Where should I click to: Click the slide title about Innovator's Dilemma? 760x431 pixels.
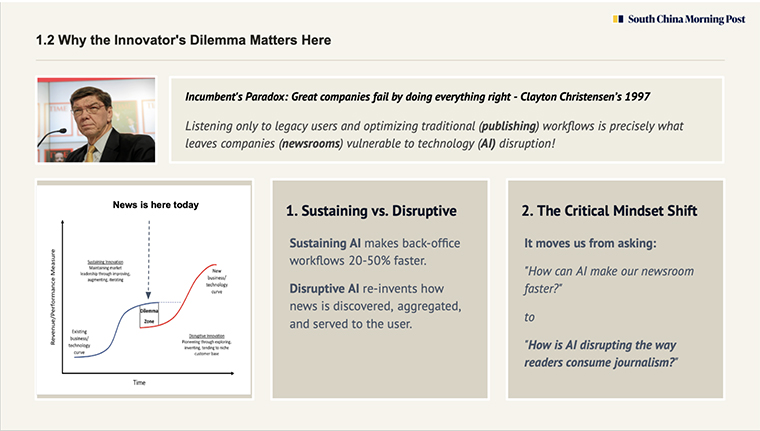click(183, 40)
